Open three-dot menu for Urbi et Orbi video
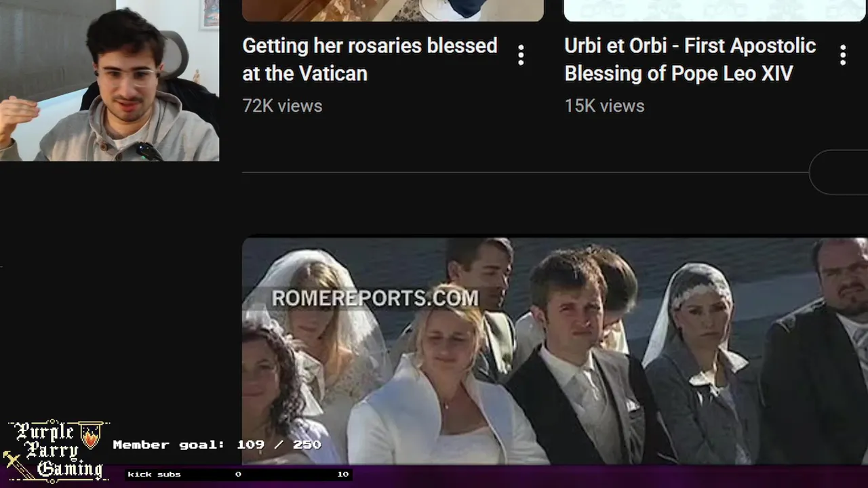 [843, 56]
